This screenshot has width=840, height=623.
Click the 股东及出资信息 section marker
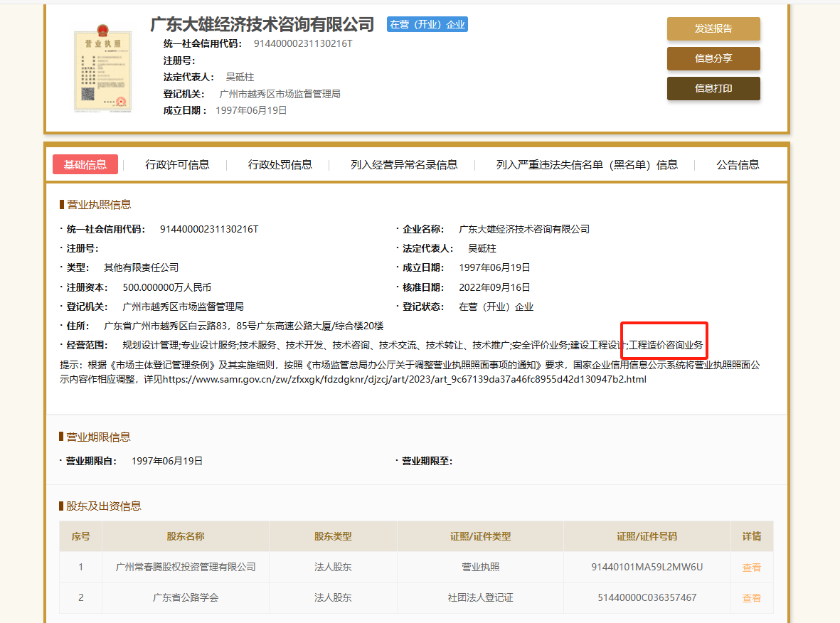[x=62, y=506]
